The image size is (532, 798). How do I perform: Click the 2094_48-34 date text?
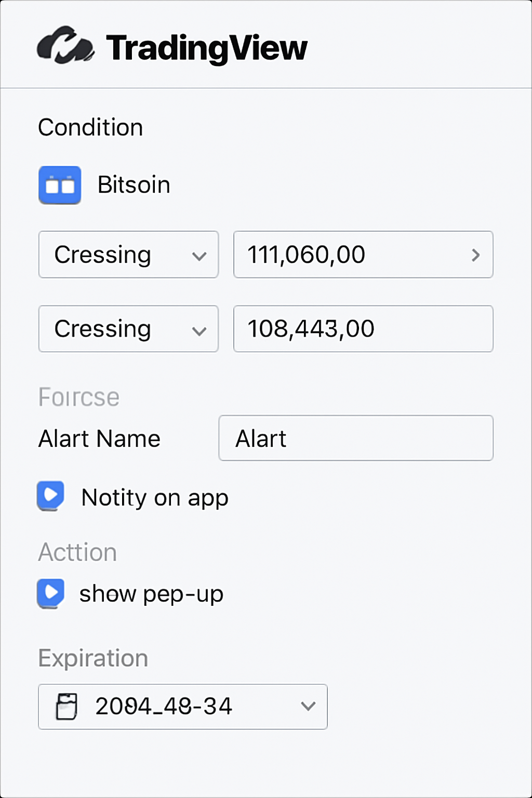(164, 707)
